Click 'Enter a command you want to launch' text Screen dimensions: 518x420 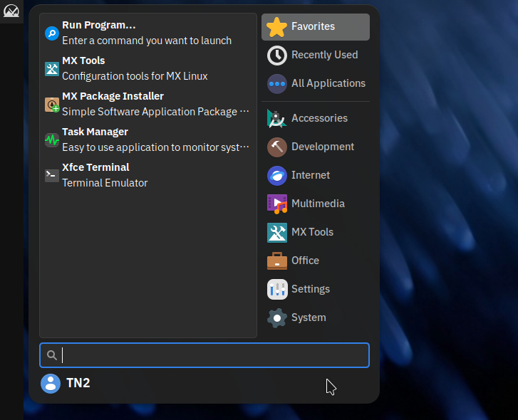[x=147, y=41]
